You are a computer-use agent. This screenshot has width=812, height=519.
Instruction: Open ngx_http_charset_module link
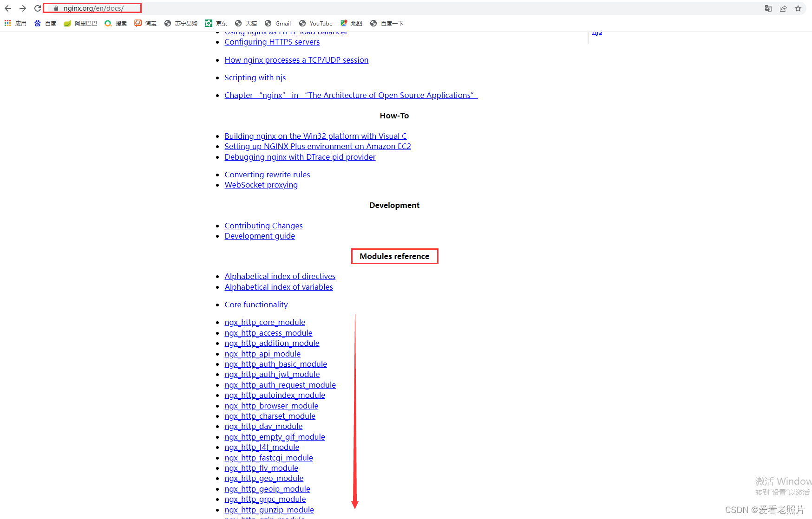tap(270, 416)
